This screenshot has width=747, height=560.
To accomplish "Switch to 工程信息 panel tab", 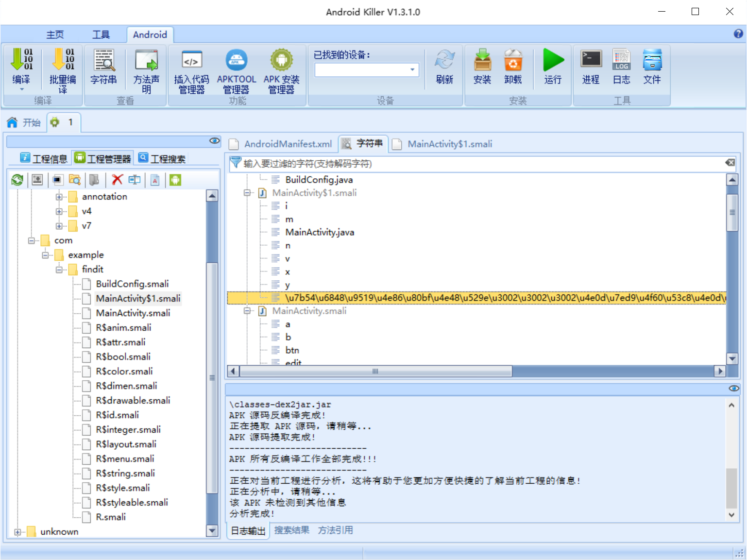I will [44, 158].
